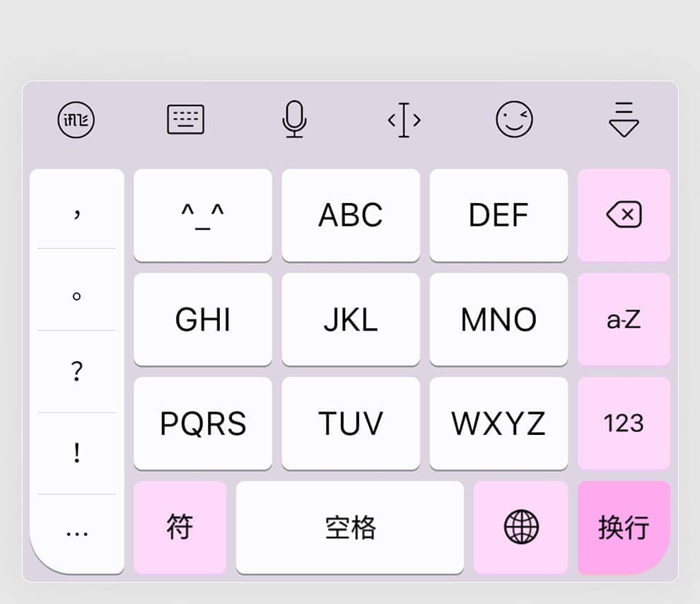Open keyboard layout switcher icon
Viewport: 700px width, 604px height.
[186, 120]
